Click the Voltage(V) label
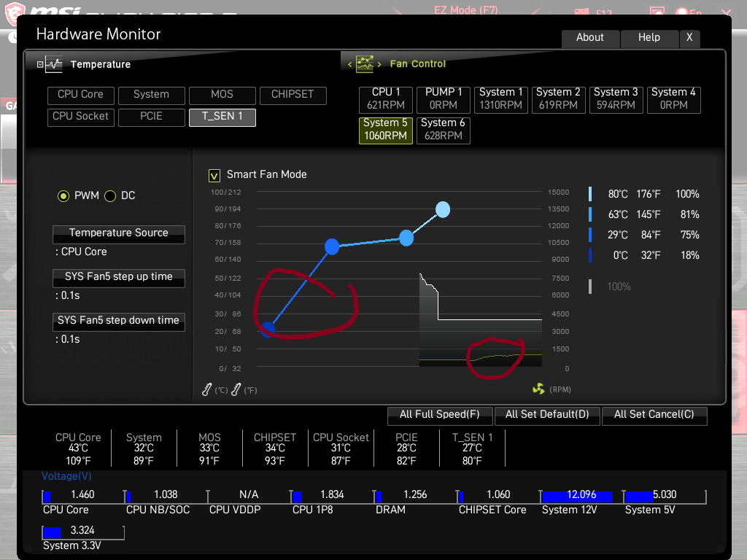747x560 pixels. (x=66, y=476)
